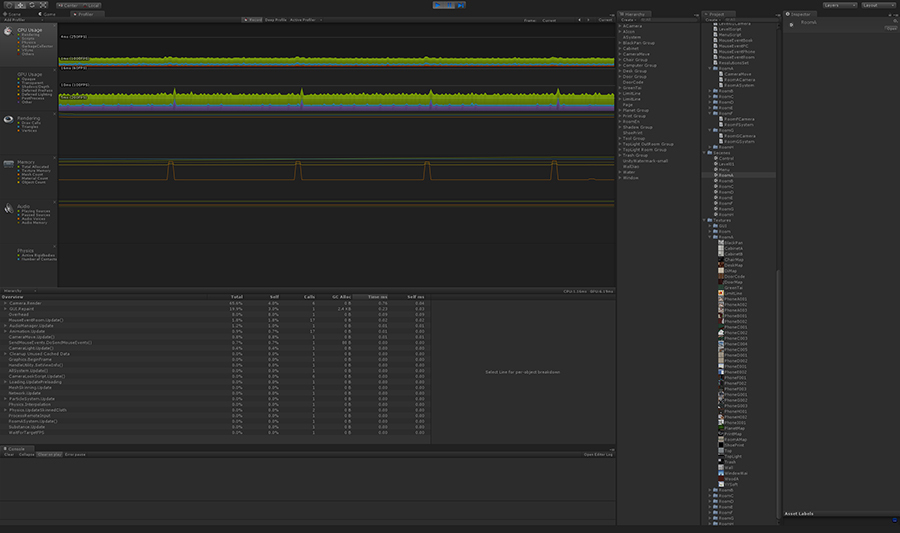
Task: Click the CPU Usage profiler icon
Action: click(8, 32)
